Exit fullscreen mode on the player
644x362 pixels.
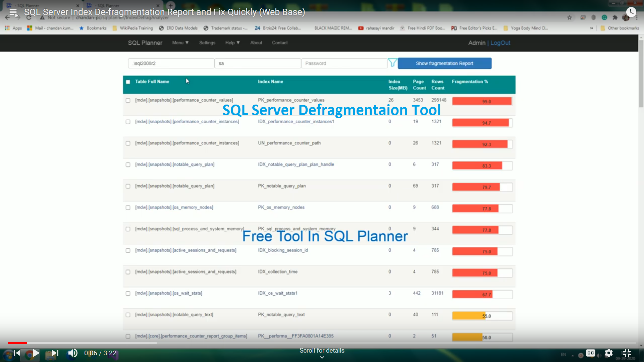click(x=627, y=353)
